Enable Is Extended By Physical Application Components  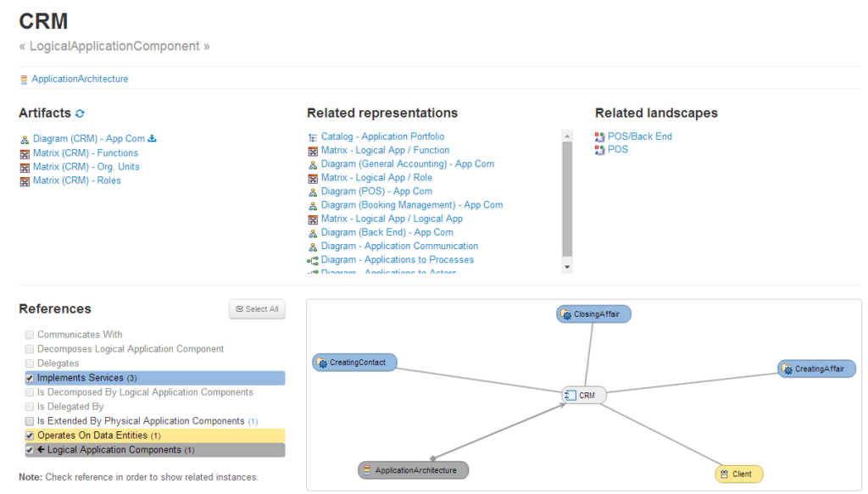click(31, 421)
